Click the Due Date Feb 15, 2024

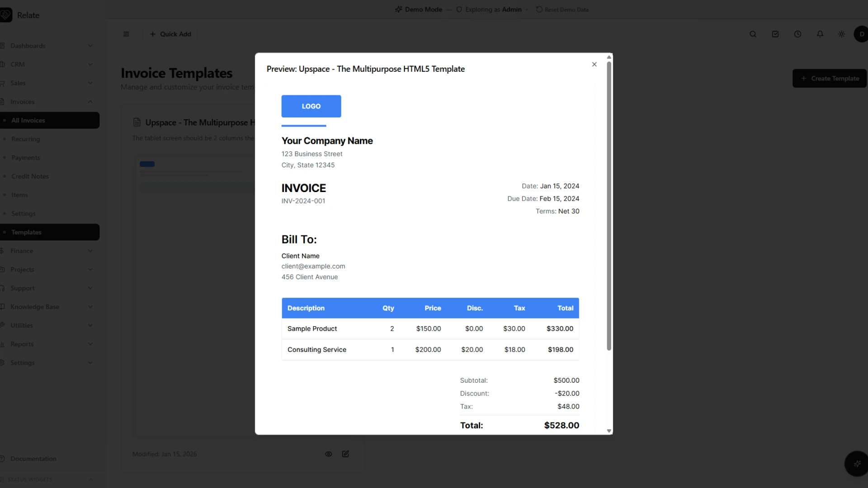point(543,199)
